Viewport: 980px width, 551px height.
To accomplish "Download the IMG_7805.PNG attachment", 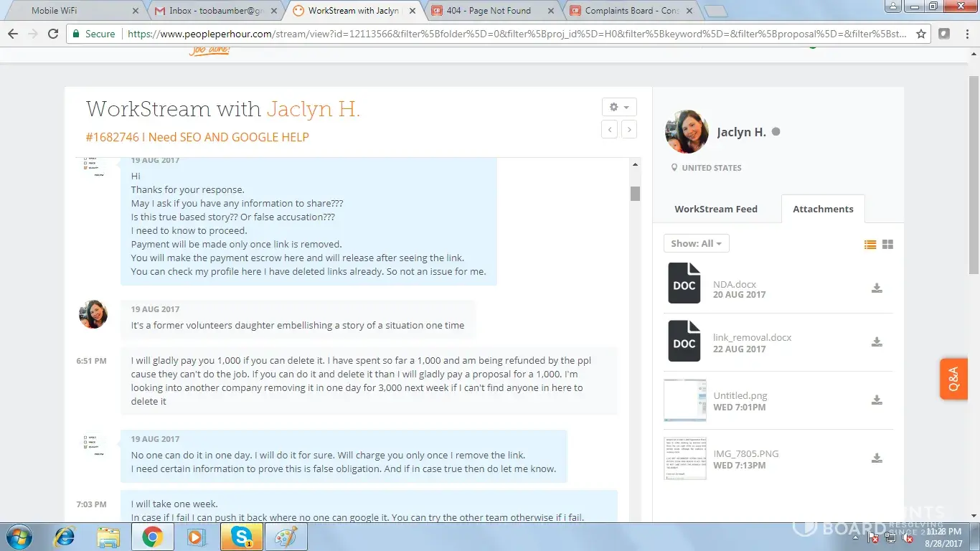I will [x=876, y=458].
